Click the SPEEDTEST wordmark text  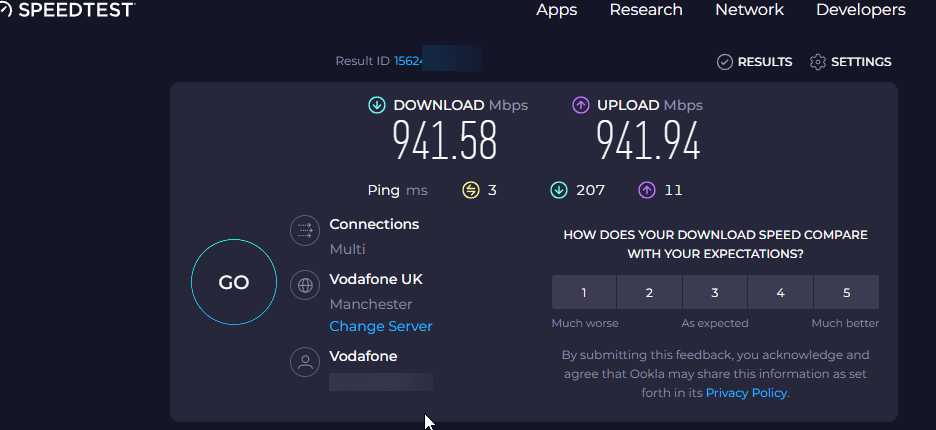(x=76, y=10)
